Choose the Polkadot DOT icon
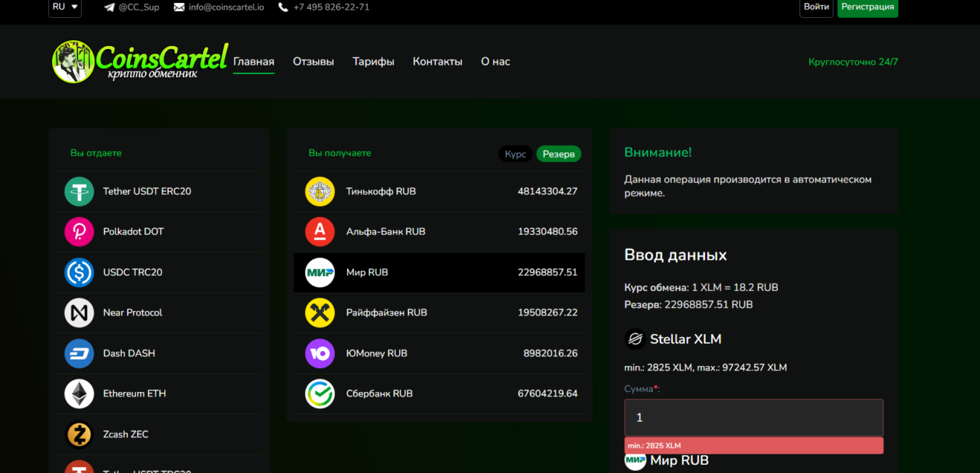 [79, 231]
